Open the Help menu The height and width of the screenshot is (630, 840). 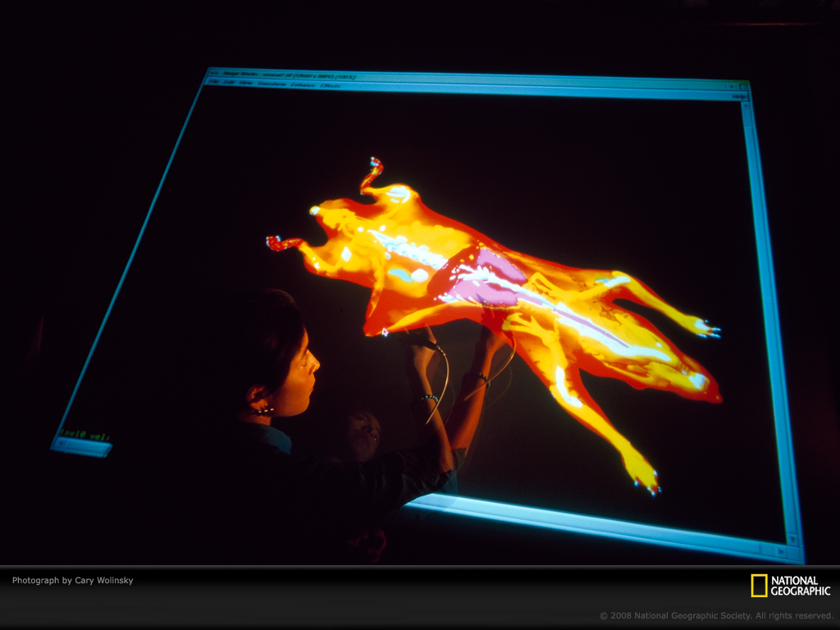coord(739,97)
